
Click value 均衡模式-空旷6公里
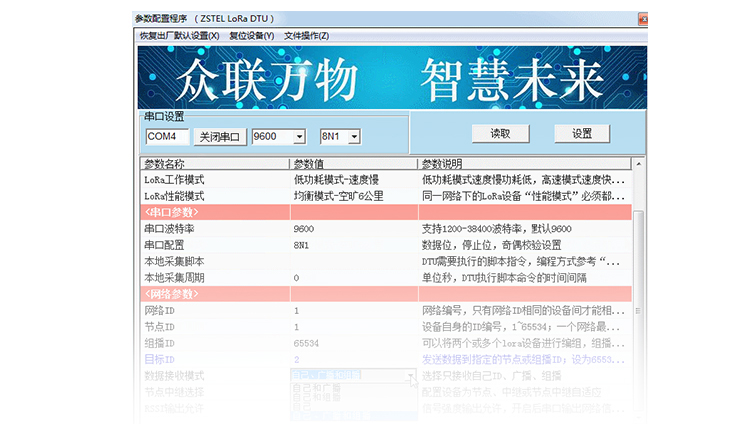pyautogui.click(x=339, y=196)
